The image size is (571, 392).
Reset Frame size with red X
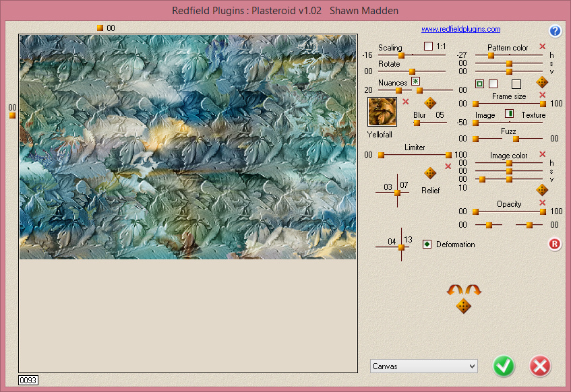[x=542, y=96]
